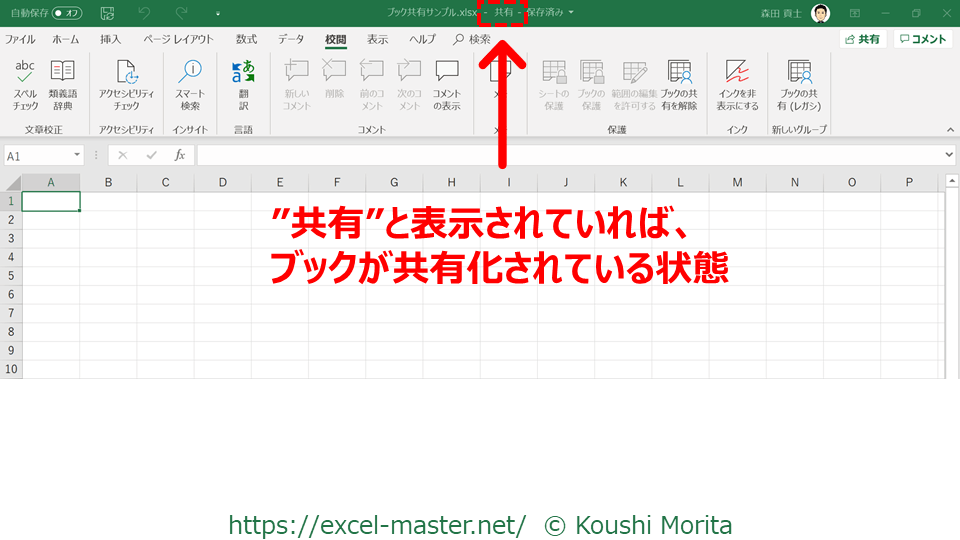The width and height of the screenshot is (960, 540).
Task: Open スマート検索 smart lookup
Action: [190, 84]
